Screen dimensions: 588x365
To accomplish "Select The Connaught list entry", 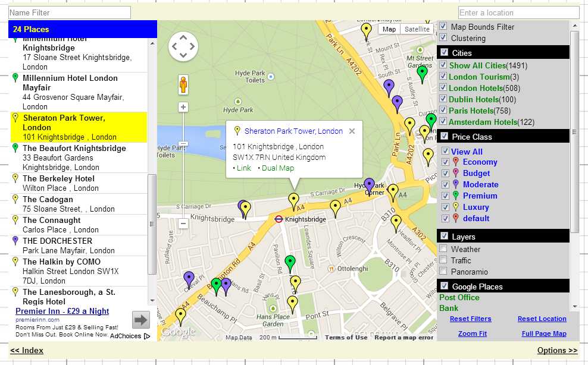I will pos(79,225).
